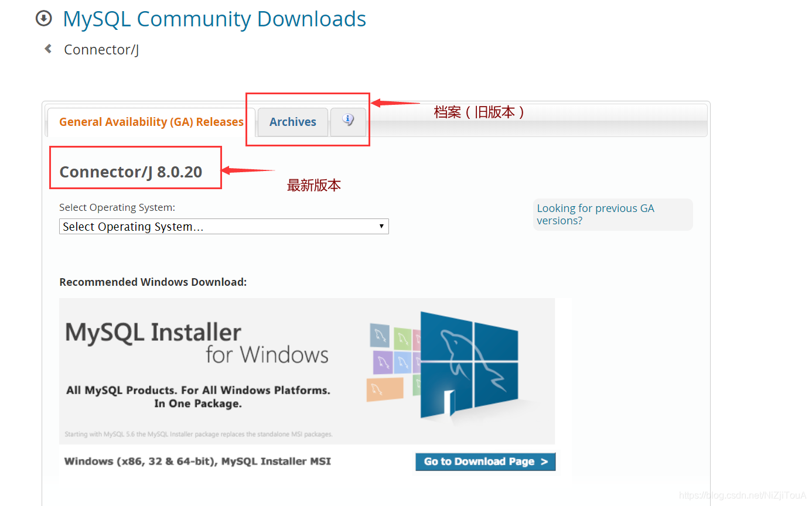Click the download circle icon beside page title
The height and width of the screenshot is (506, 812).
[x=44, y=19]
